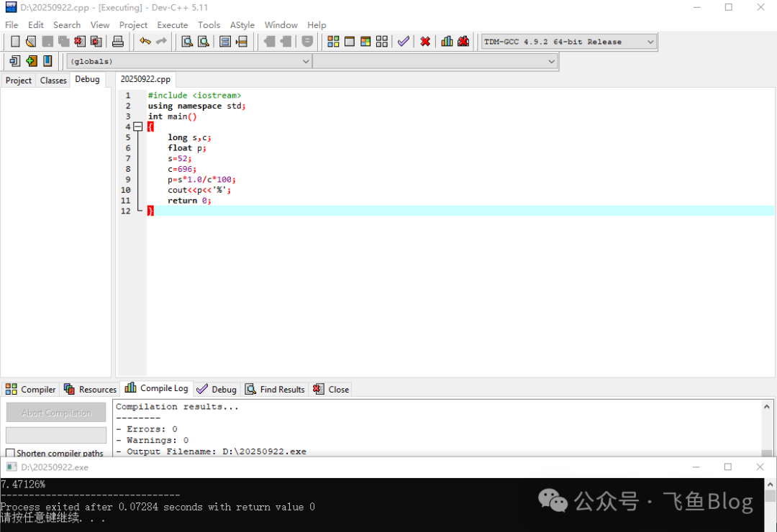Open the Execute menu
Screen dimensions: 777x532
tap(173, 24)
